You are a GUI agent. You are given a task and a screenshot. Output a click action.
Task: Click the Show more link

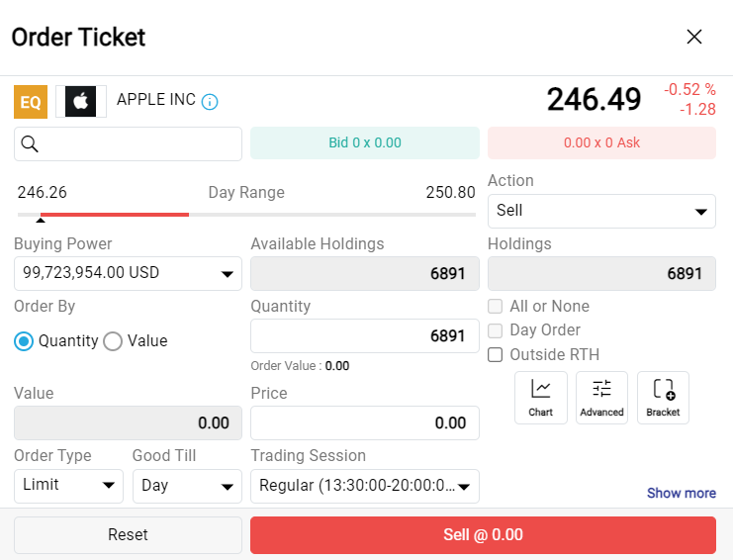681,493
